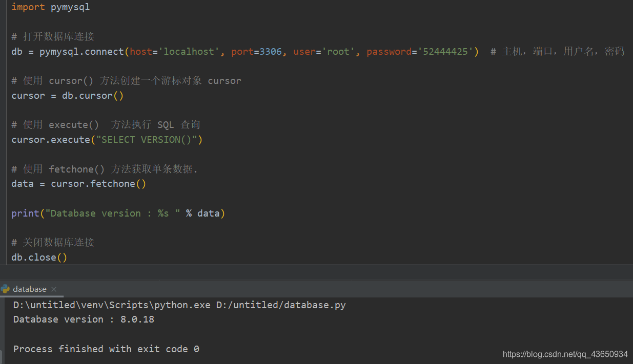Click the 'db.close()' line
633x364 pixels.
(x=39, y=258)
